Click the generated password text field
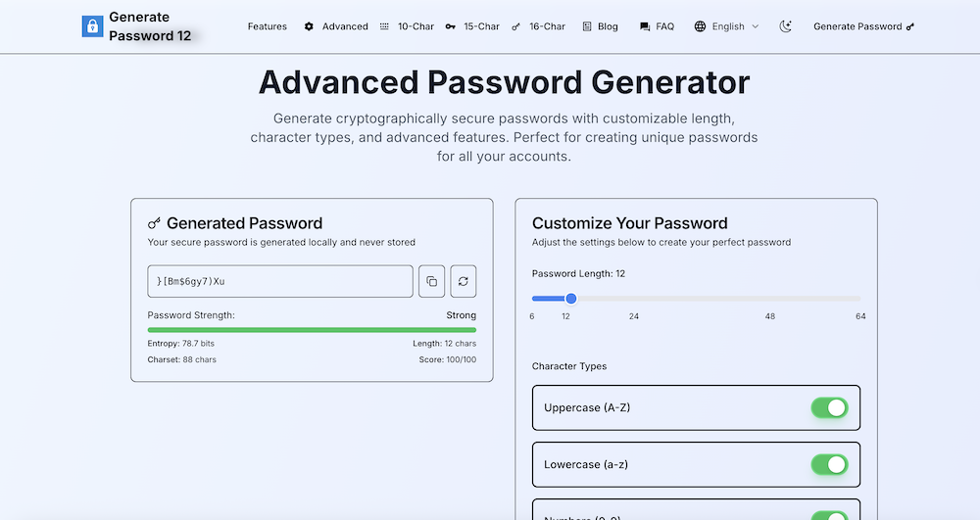 tap(280, 281)
